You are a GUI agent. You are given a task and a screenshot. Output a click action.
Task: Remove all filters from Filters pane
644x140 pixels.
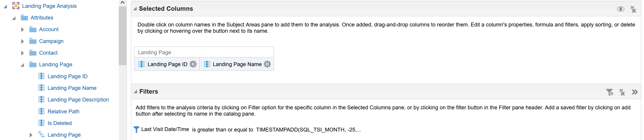coord(622,92)
